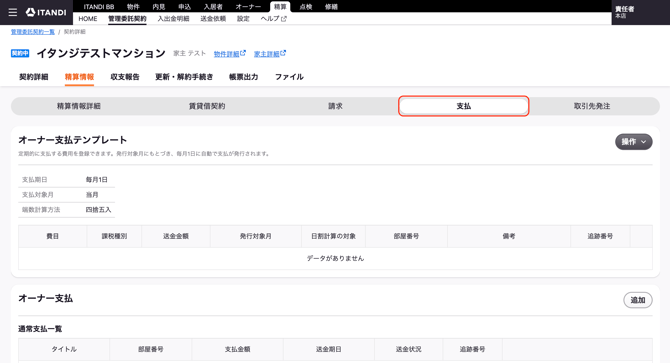Click the ITANDI logo

46,12
